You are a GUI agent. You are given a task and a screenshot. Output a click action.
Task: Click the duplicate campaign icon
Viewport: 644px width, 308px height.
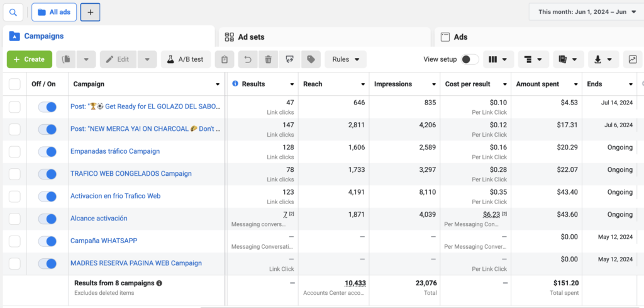point(67,59)
